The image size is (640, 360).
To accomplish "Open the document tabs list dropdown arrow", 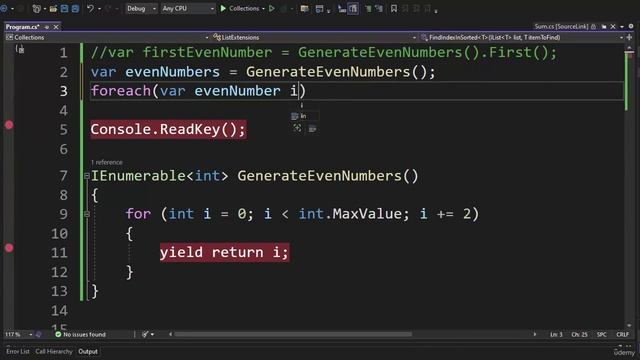I will coord(622,27).
